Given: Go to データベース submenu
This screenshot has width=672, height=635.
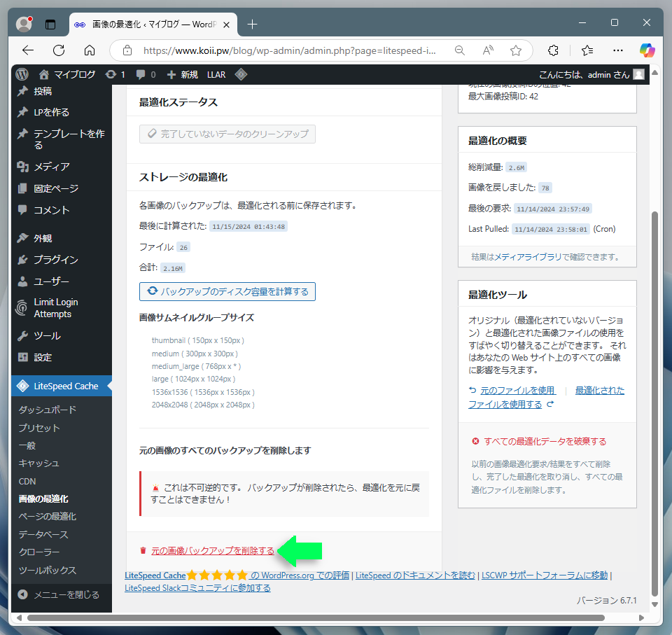Looking at the screenshot, I should click(x=43, y=534).
